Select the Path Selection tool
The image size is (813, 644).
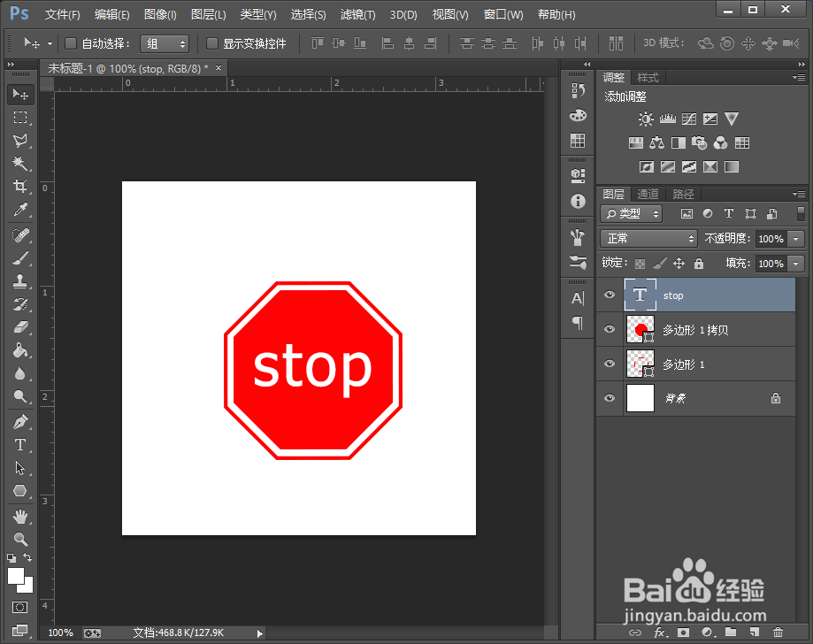(x=20, y=468)
